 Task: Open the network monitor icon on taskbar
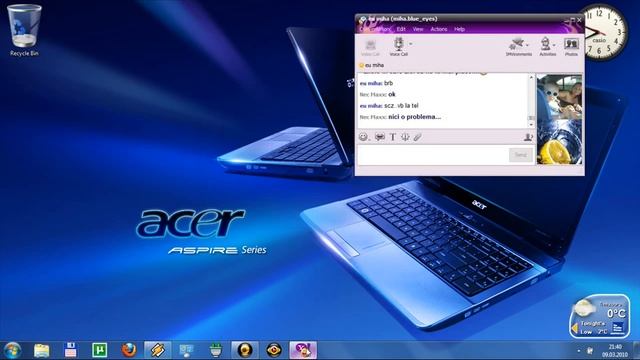tap(187, 350)
